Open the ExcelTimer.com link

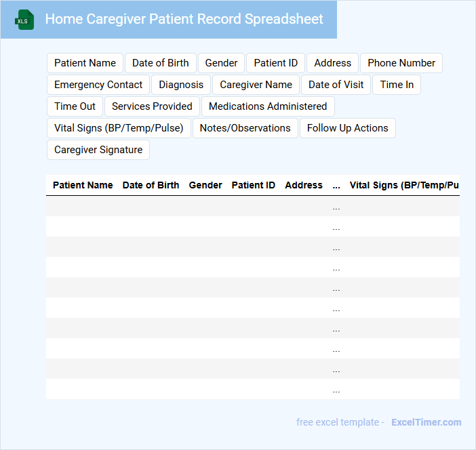426,422
